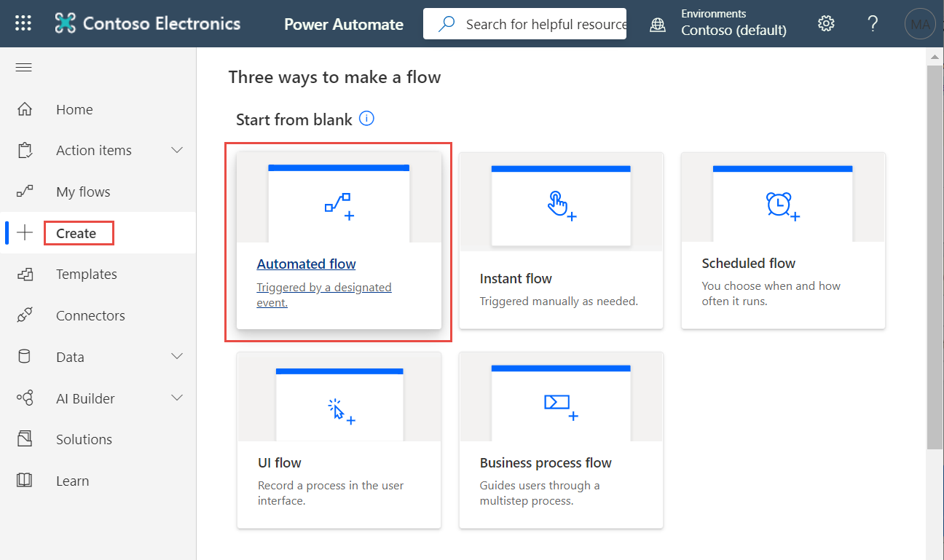Click the 'Three ways to make a flow' heading
Screen dimensions: 944x560
click(334, 76)
